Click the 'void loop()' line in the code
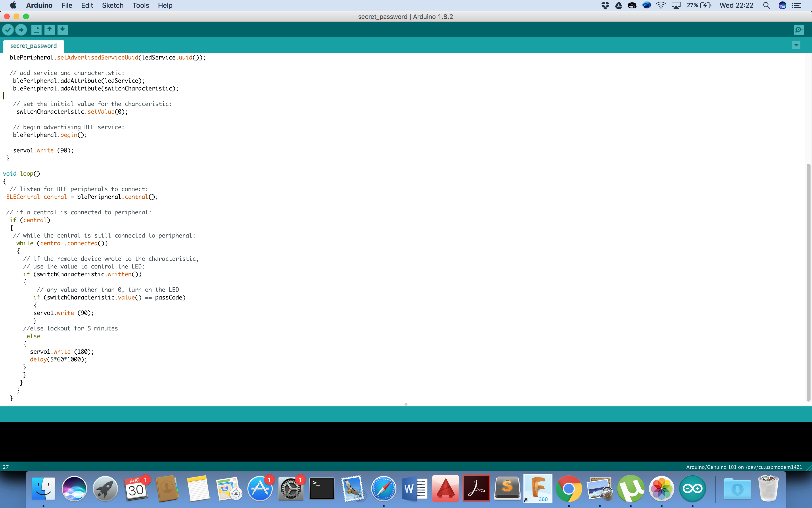This screenshot has height=508, width=812. tap(22, 174)
